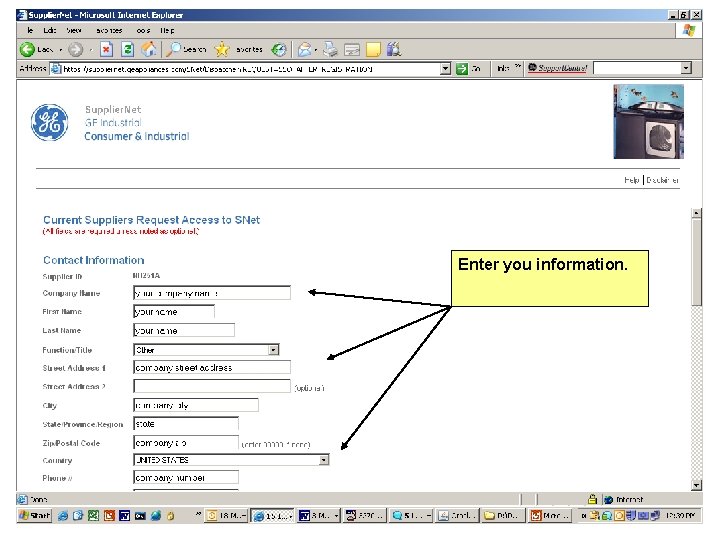Open the Country dropdown showing UNITED STATES
This screenshot has width=720, height=540.
[x=324, y=460]
